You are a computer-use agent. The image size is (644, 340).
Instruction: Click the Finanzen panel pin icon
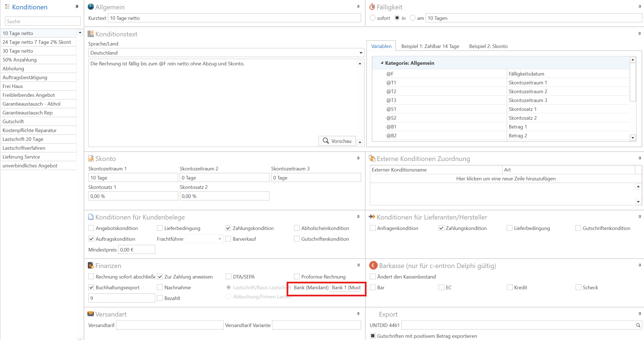(x=359, y=265)
